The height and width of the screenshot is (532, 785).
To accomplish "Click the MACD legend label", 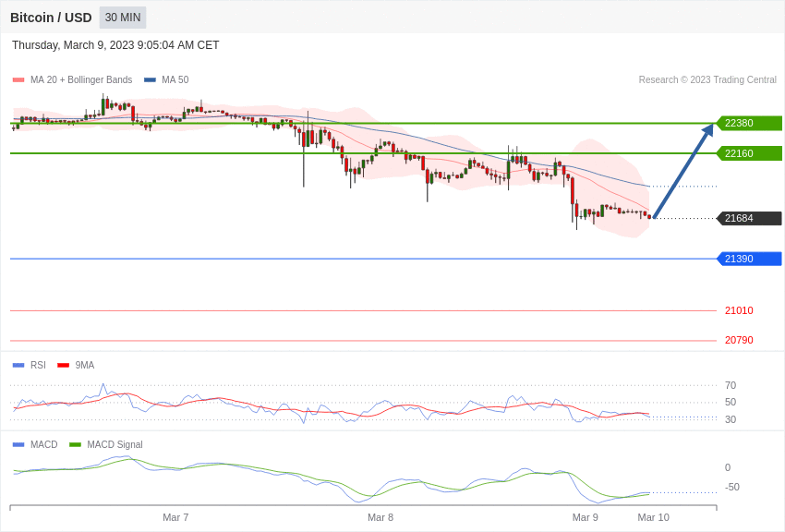I will tap(44, 444).
